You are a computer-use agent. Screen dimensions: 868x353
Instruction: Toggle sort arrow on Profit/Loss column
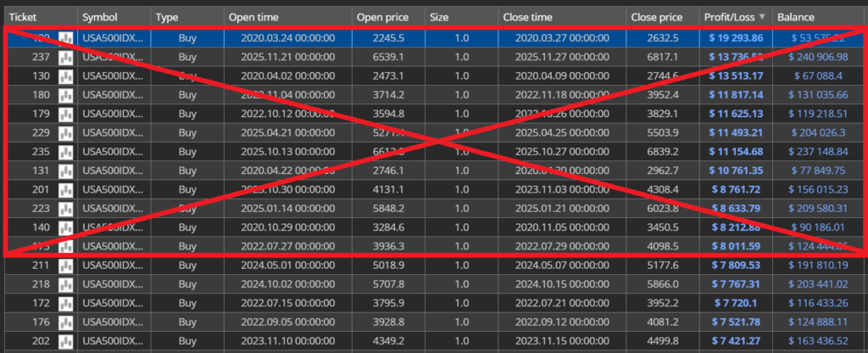[x=761, y=17]
